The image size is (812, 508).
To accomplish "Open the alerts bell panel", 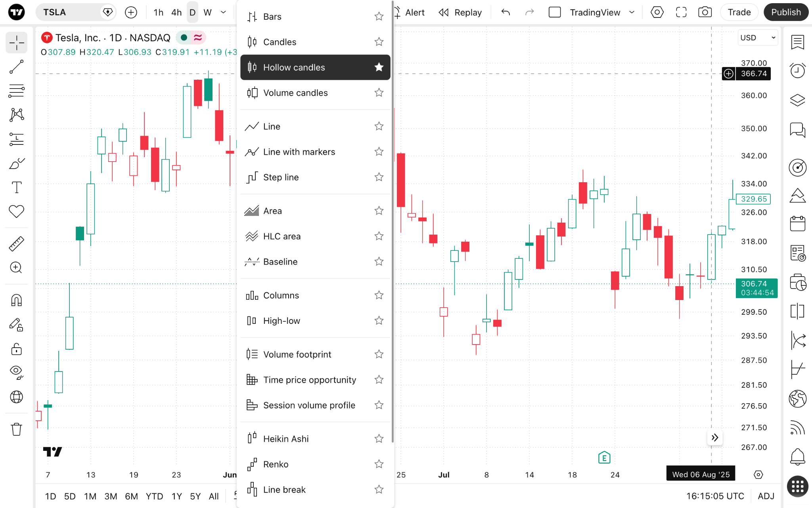I will click(797, 456).
